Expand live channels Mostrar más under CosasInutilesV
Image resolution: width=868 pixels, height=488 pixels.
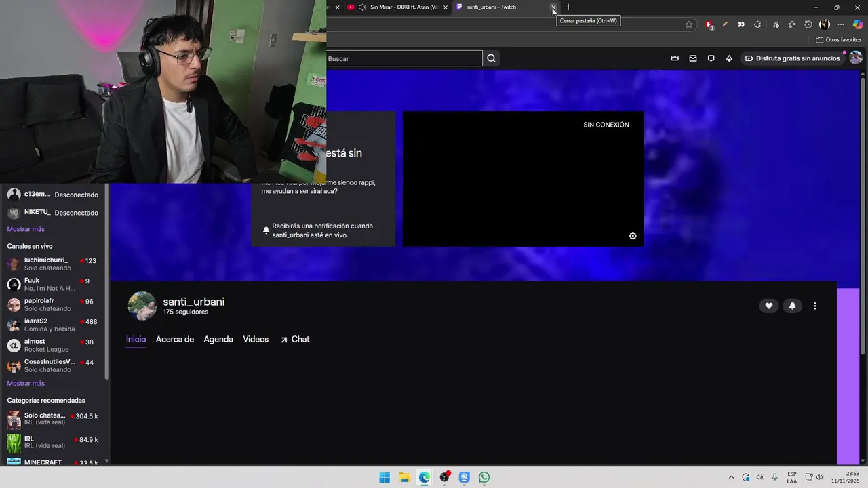(26, 383)
